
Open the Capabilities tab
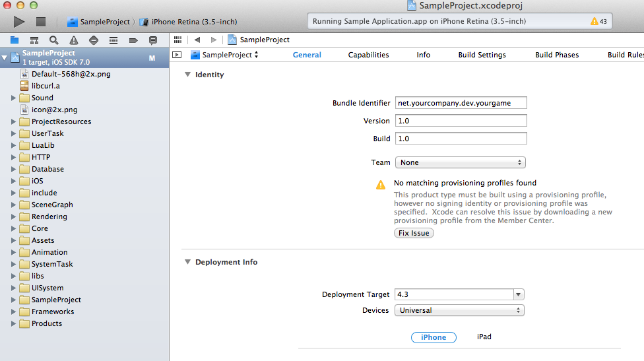[368, 55]
